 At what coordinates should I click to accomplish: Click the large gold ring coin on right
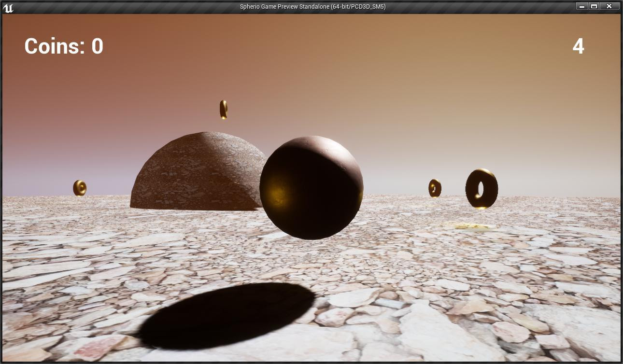[481, 189]
